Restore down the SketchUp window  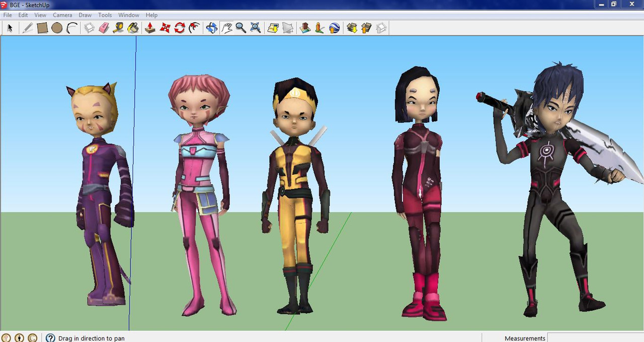click(614, 5)
